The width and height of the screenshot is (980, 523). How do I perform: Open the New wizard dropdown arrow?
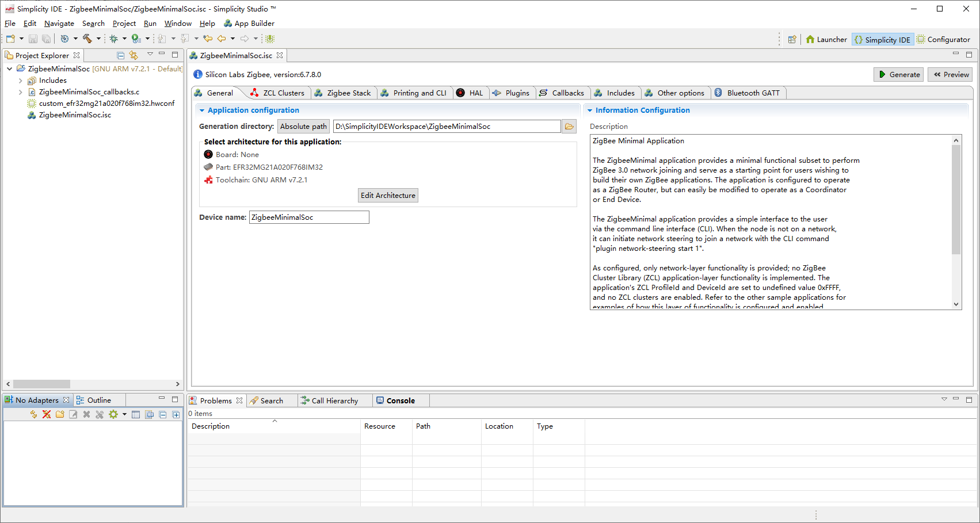click(21, 39)
